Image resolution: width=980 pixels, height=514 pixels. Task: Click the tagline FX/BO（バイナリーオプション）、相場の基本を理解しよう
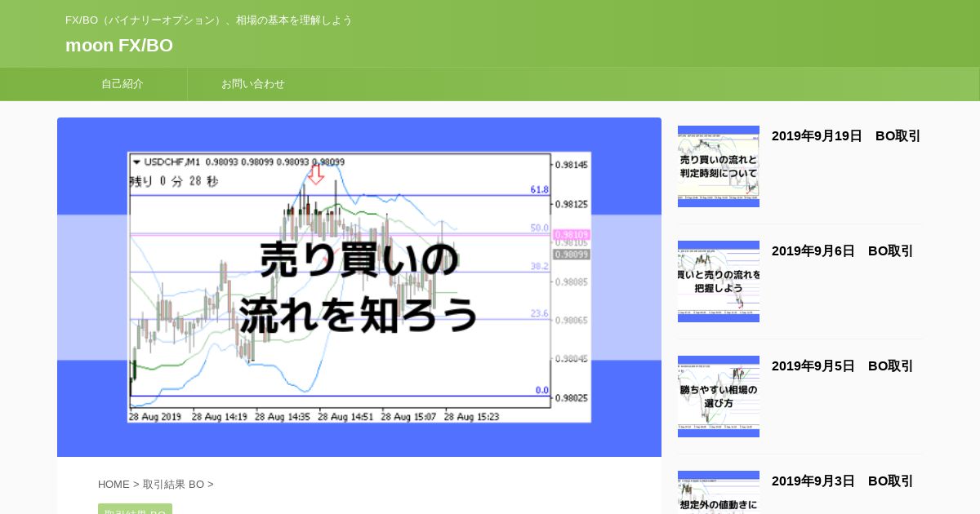pyautogui.click(x=209, y=20)
